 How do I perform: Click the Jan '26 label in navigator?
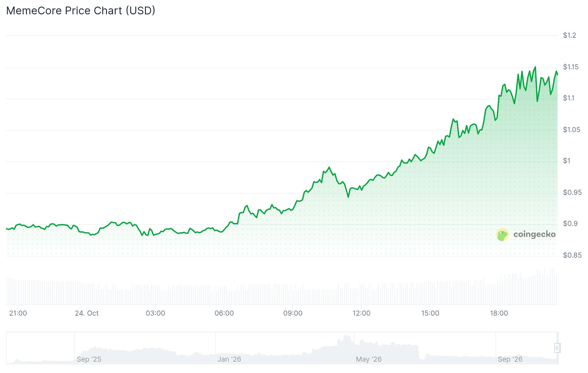(229, 359)
